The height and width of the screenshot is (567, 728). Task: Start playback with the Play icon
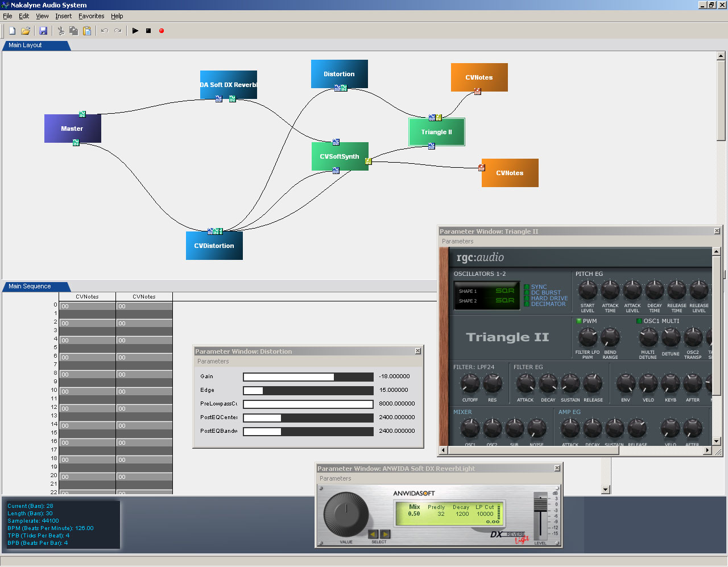[x=135, y=31]
